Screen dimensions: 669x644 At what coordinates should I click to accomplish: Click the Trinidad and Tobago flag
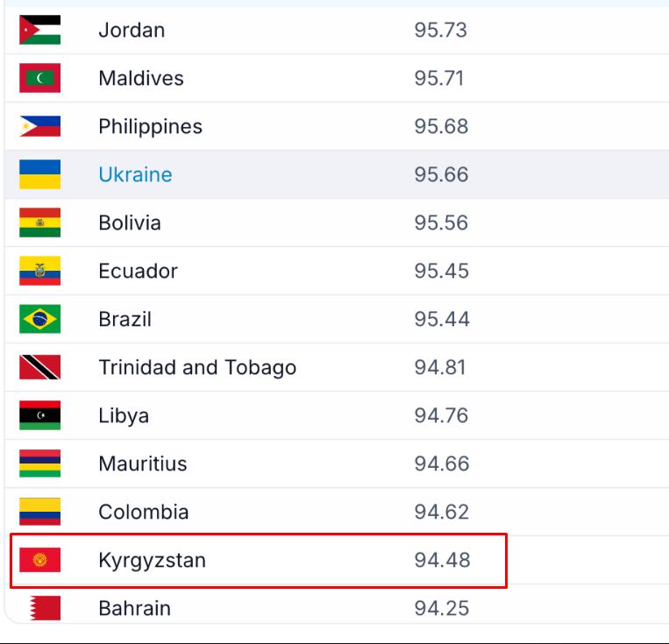pos(39,368)
